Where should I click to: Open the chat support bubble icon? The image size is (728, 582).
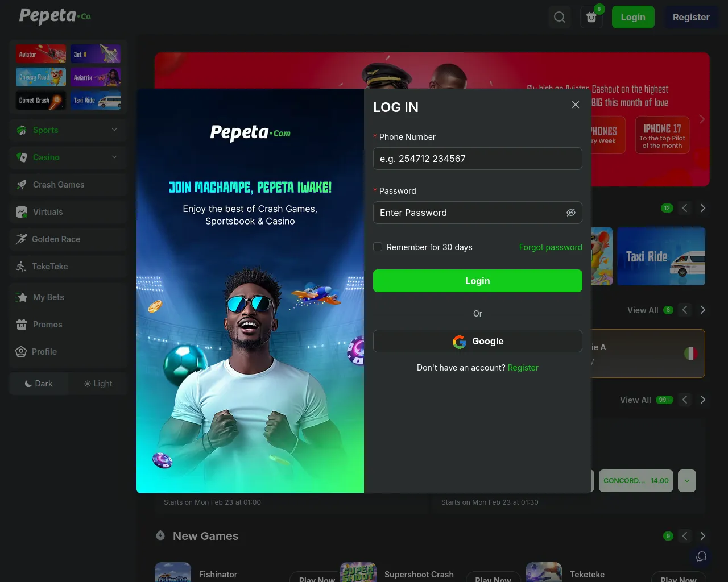point(701,556)
